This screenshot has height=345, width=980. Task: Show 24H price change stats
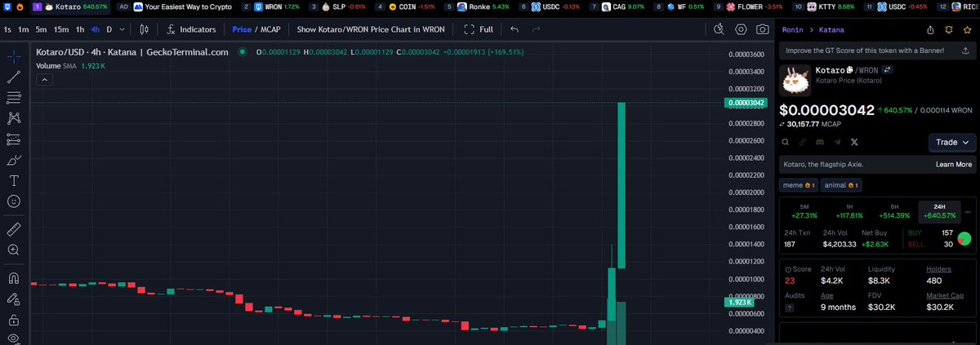point(939,211)
